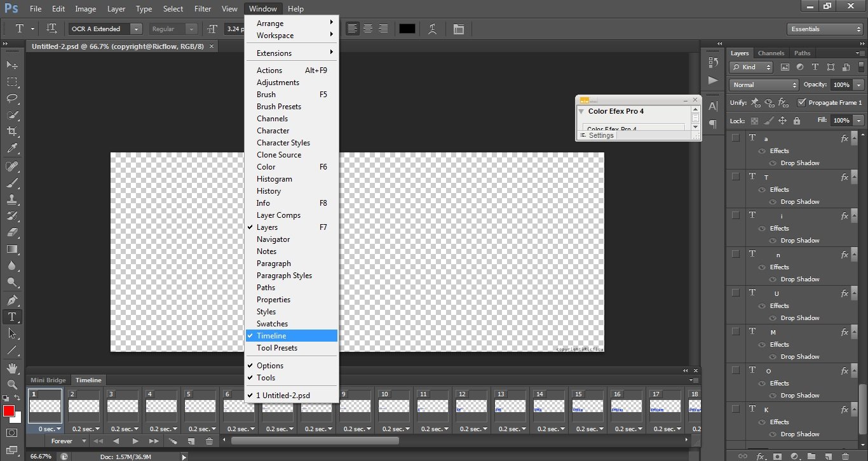Screen dimensions: 868x461
Task: Switch to the Mini Bridge tab
Action: coord(48,380)
